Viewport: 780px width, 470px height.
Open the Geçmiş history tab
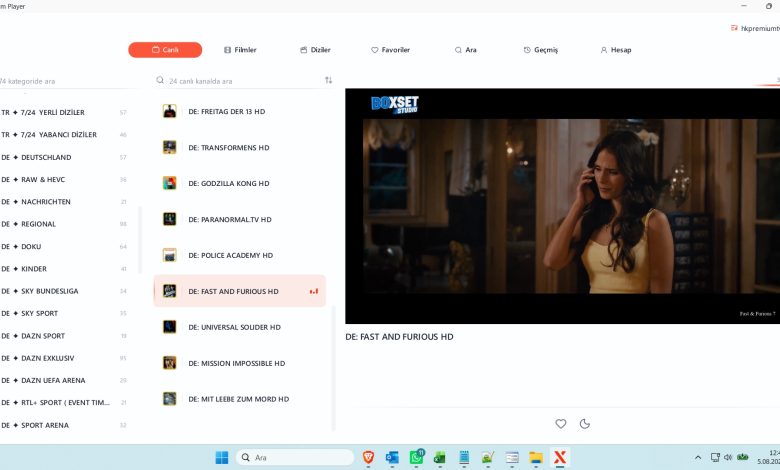pyautogui.click(x=541, y=50)
